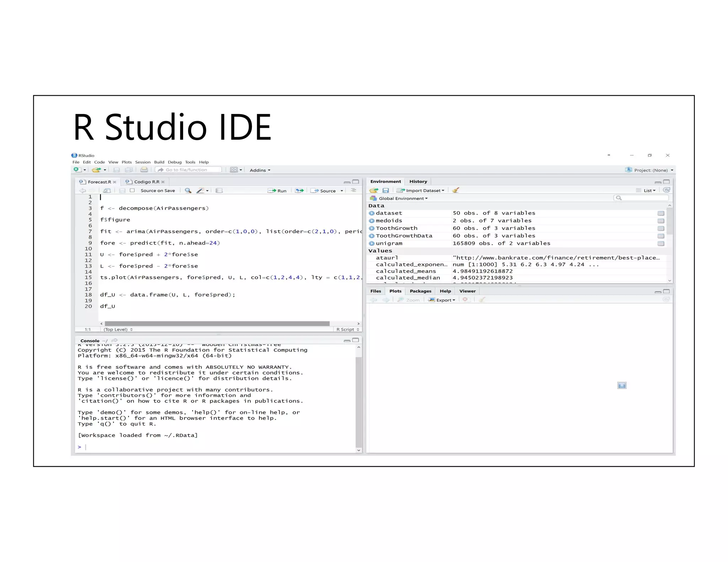This screenshot has width=728, height=562.
Task: Click the workspace panes grid icon
Action: [x=234, y=170]
